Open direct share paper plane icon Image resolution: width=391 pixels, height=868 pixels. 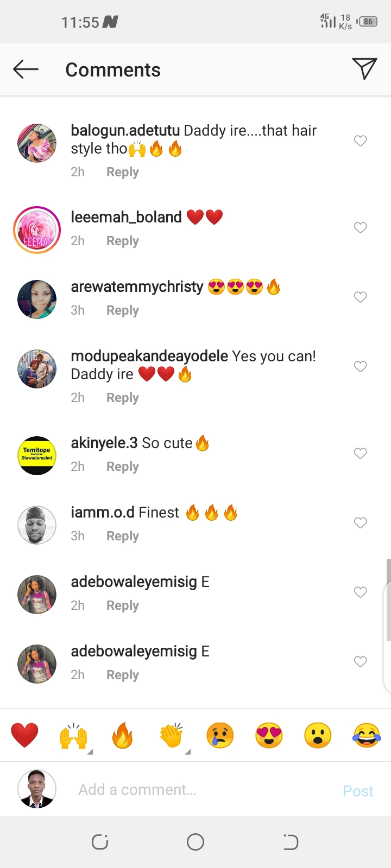(364, 69)
